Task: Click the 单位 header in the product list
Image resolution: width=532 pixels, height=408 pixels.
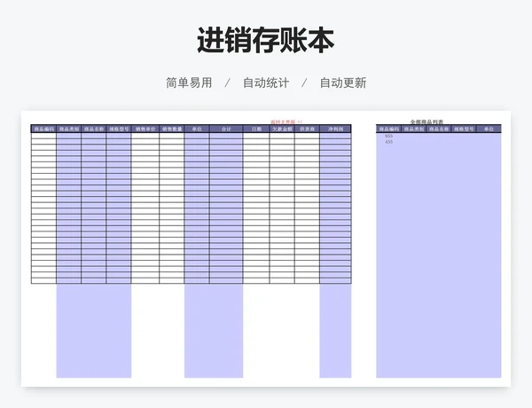Action: [x=489, y=129]
